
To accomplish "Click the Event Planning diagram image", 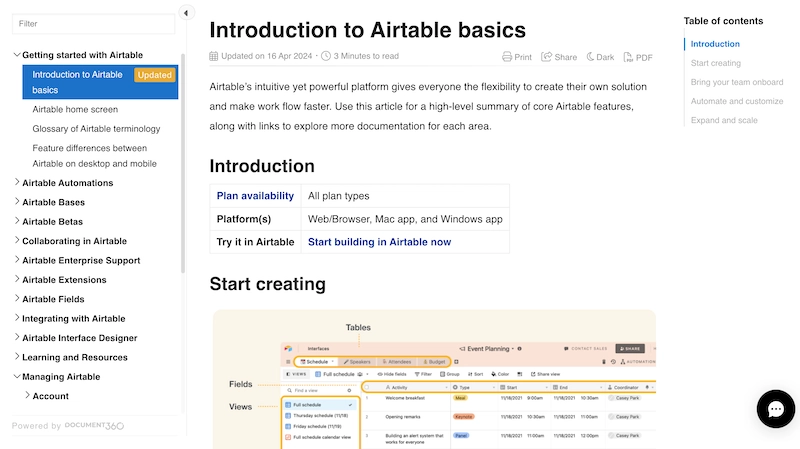I will [x=434, y=379].
